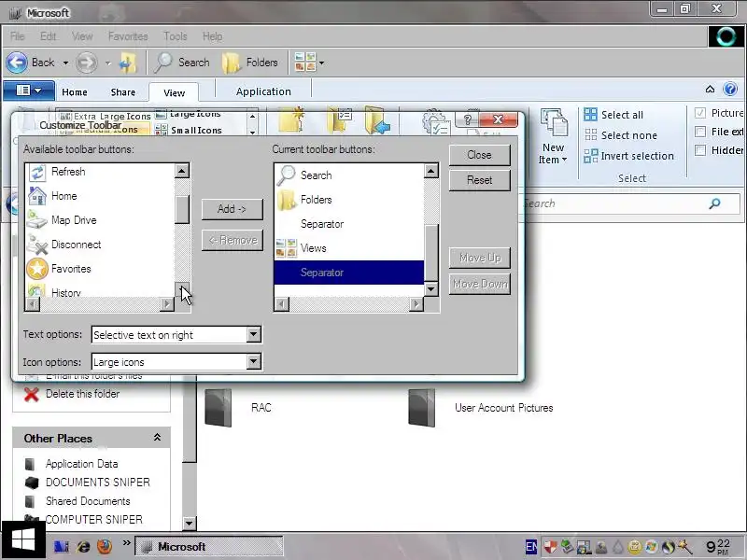Screen dimensions: 747x560
Task: Click the Back arrow icon in toolbar
Action: click(17, 63)
